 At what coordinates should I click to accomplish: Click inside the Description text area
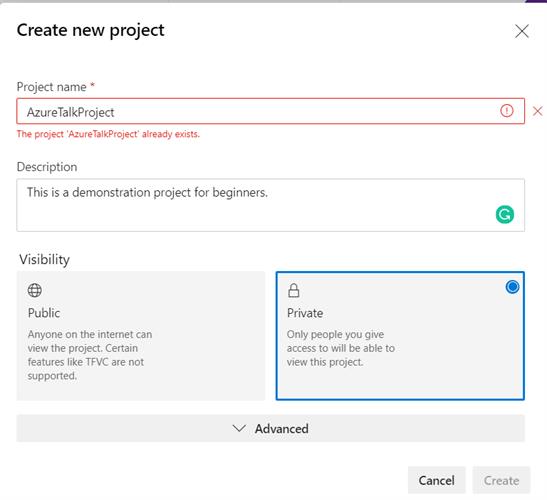270,205
